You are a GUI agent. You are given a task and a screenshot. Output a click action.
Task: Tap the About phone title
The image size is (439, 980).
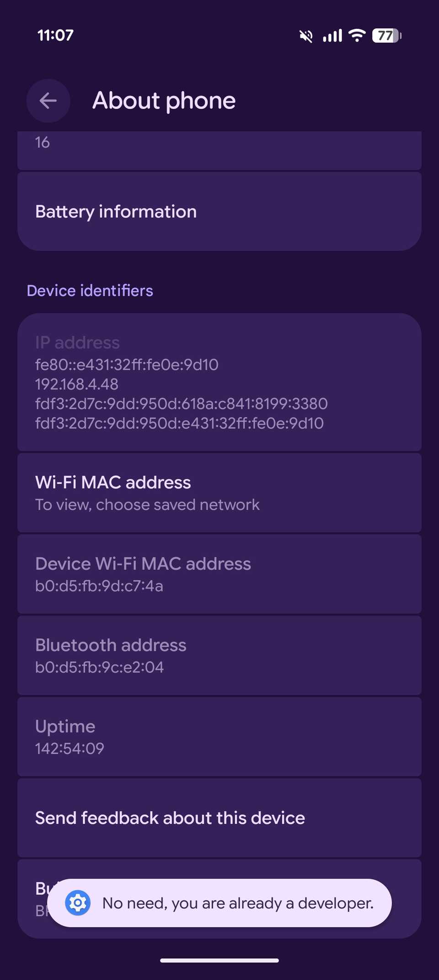click(164, 100)
